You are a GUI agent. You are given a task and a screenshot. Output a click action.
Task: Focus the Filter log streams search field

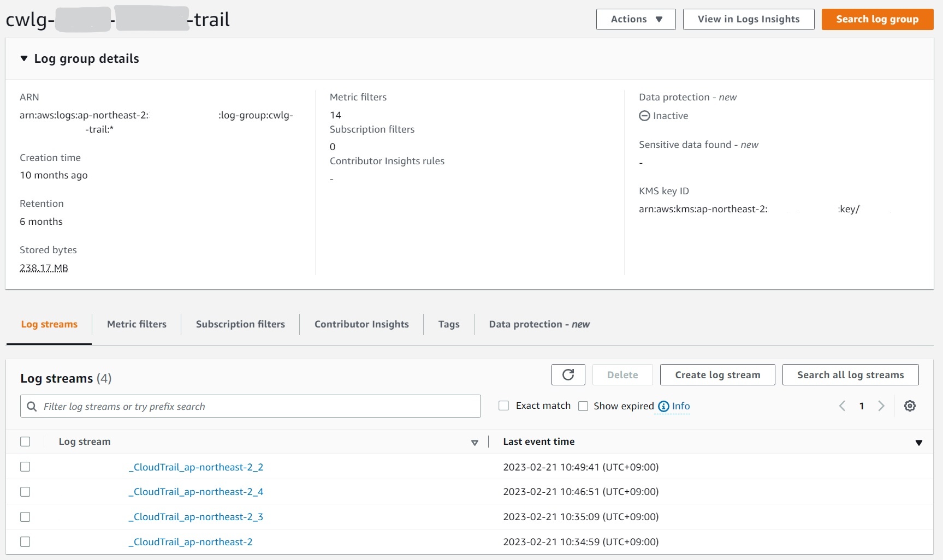(257, 407)
